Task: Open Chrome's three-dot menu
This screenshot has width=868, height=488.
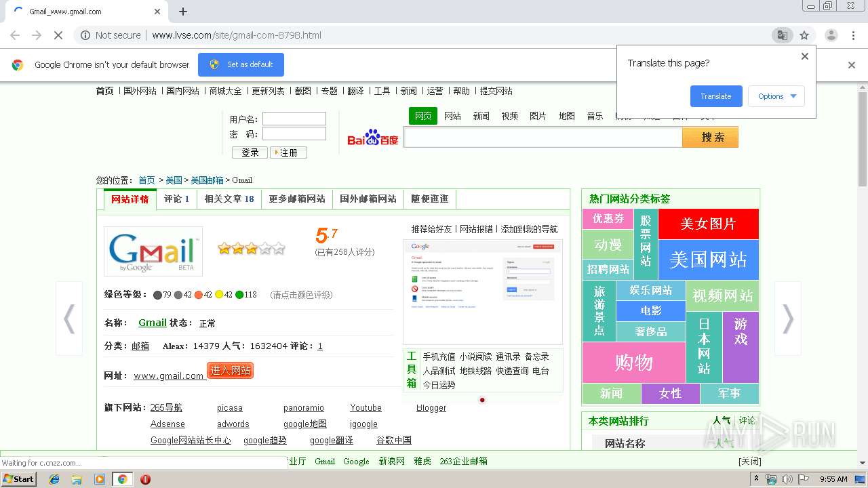Action: (x=853, y=35)
